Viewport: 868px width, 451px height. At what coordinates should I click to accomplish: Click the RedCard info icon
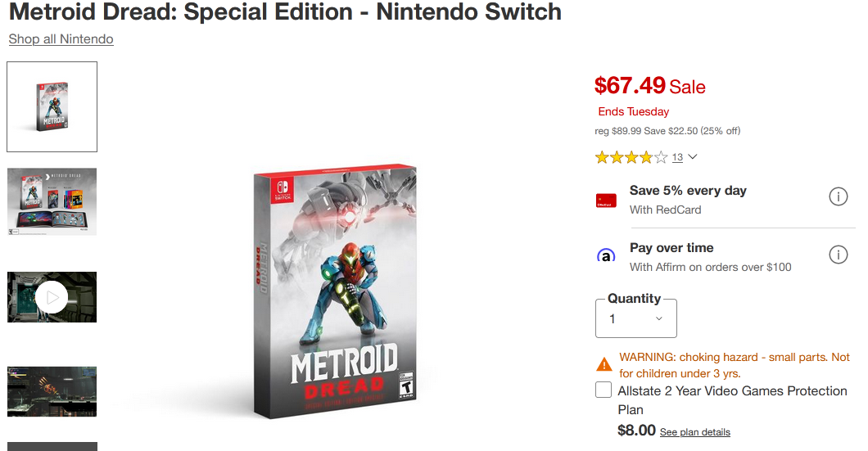[x=838, y=196]
